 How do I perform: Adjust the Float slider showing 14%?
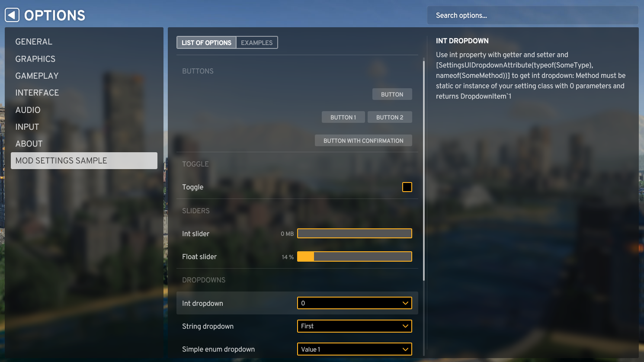(354, 256)
